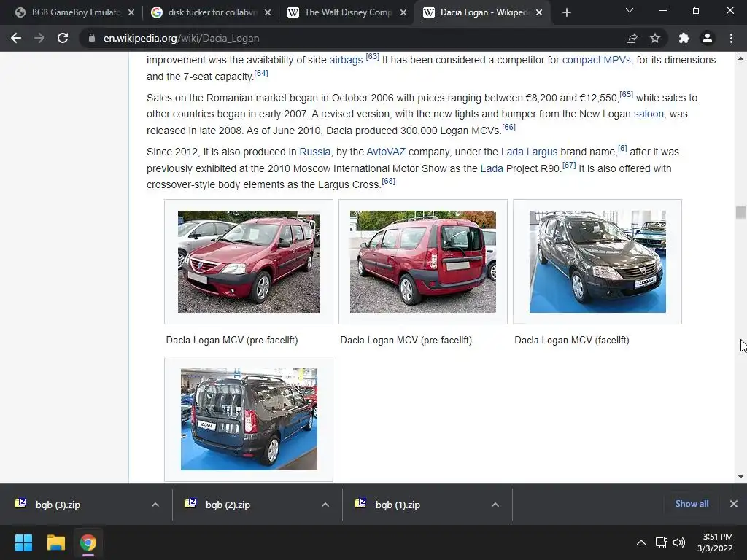Close the downloads bar
This screenshot has width=747, height=560.
[734, 504]
